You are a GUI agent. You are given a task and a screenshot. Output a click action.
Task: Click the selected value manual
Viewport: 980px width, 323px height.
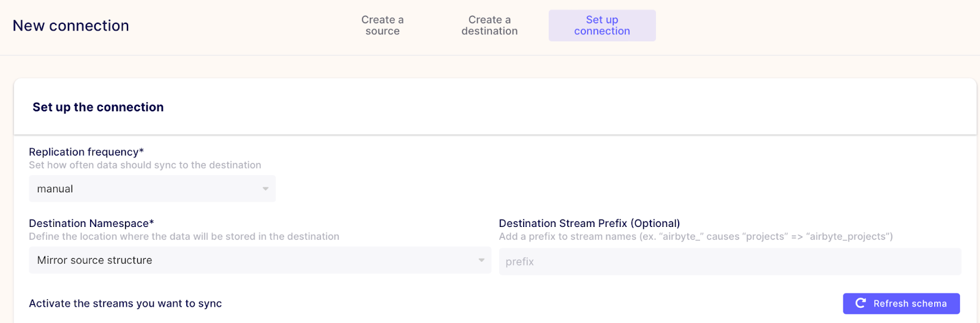pyautogui.click(x=55, y=189)
